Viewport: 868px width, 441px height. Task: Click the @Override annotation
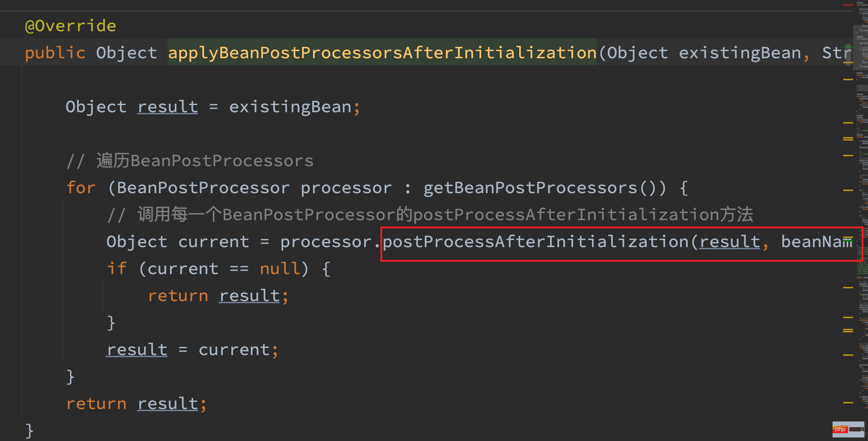click(71, 26)
